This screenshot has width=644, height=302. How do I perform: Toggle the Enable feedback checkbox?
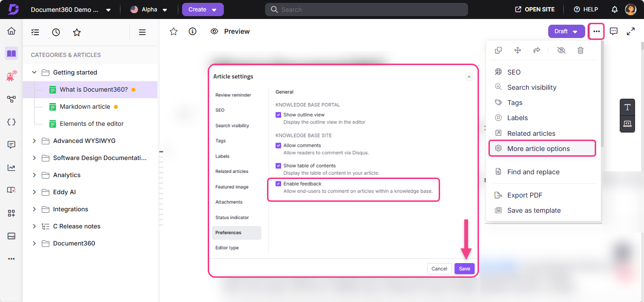tap(278, 184)
